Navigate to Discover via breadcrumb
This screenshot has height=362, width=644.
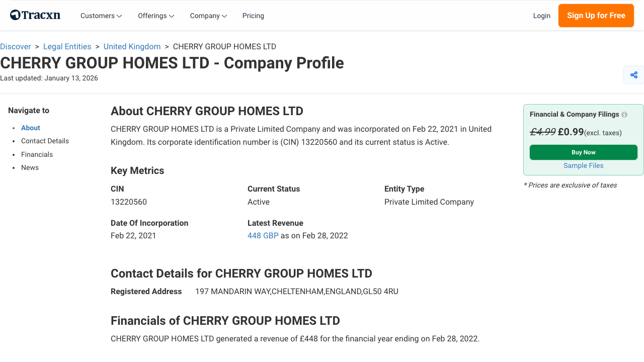point(16,46)
